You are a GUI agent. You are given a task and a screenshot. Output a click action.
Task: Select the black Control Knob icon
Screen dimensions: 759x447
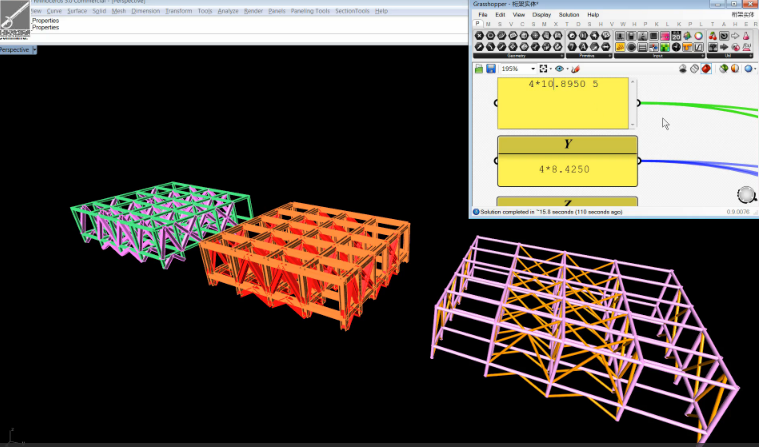[x=631, y=47]
